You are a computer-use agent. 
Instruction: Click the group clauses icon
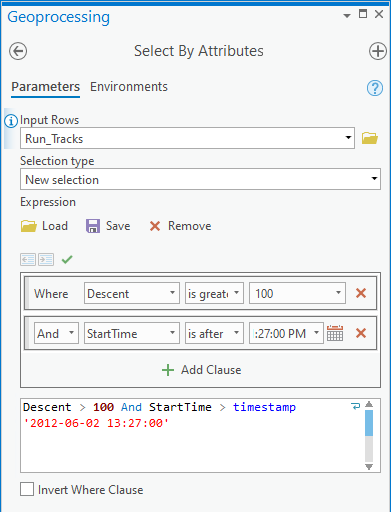46,259
